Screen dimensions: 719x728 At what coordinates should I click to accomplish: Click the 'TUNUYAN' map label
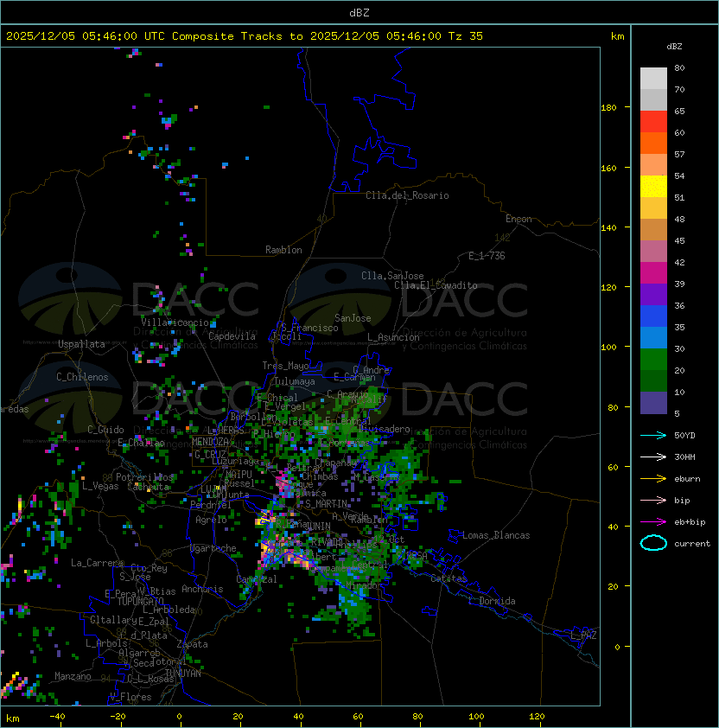coord(183,674)
